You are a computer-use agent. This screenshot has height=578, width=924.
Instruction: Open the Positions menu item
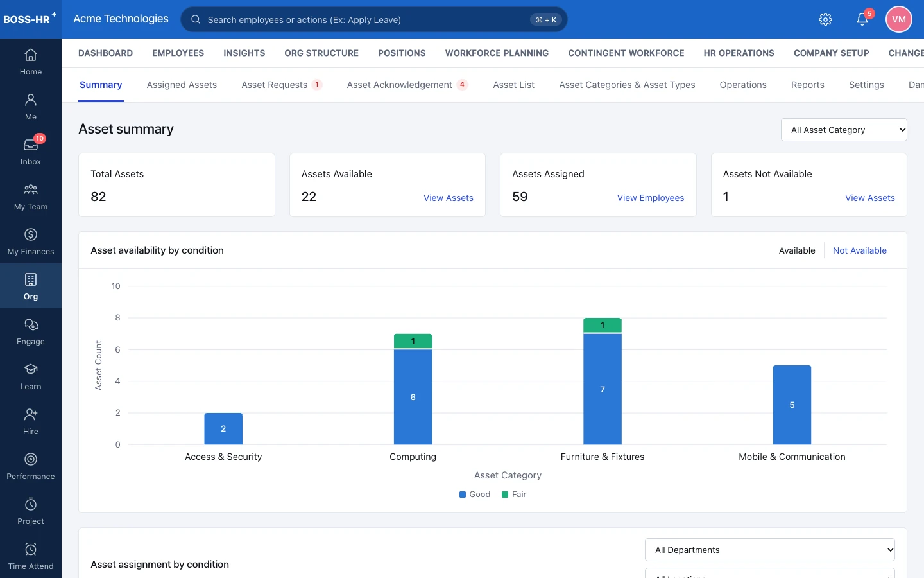click(x=402, y=53)
